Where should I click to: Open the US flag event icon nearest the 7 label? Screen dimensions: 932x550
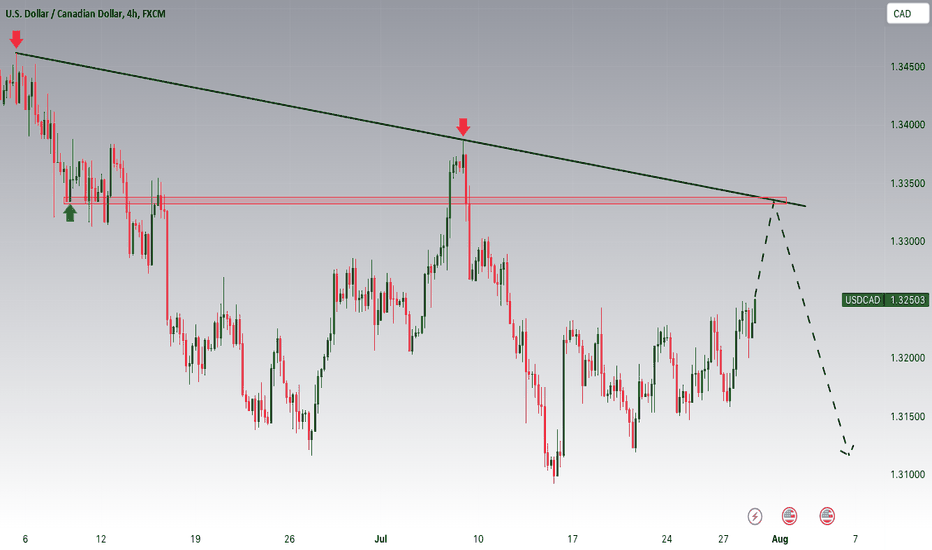[x=827, y=516]
